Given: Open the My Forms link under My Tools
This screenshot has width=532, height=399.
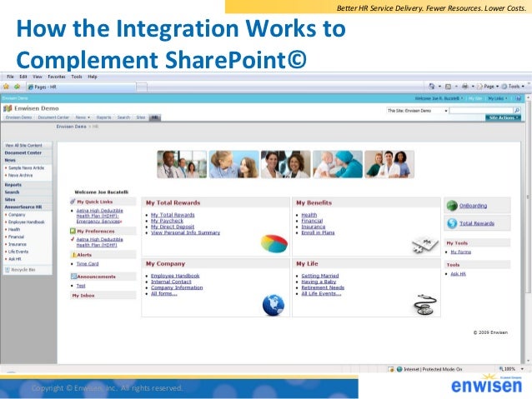Looking at the screenshot, I should (x=461, y=252).
